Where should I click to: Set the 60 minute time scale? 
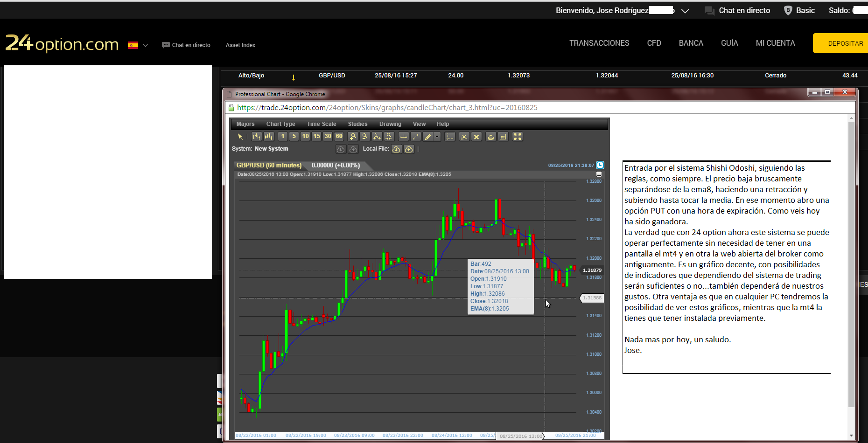point(339,137)
